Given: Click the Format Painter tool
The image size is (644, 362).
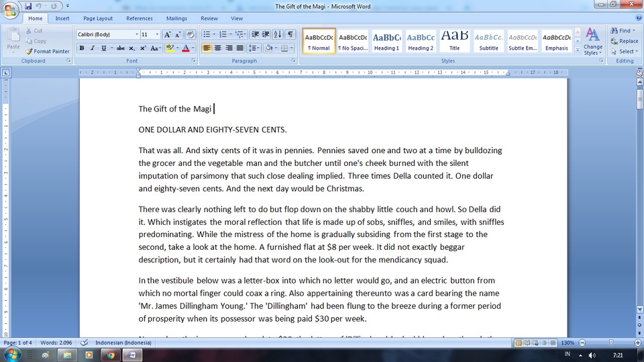Looking at the screenshot, I should pos(47,52).
